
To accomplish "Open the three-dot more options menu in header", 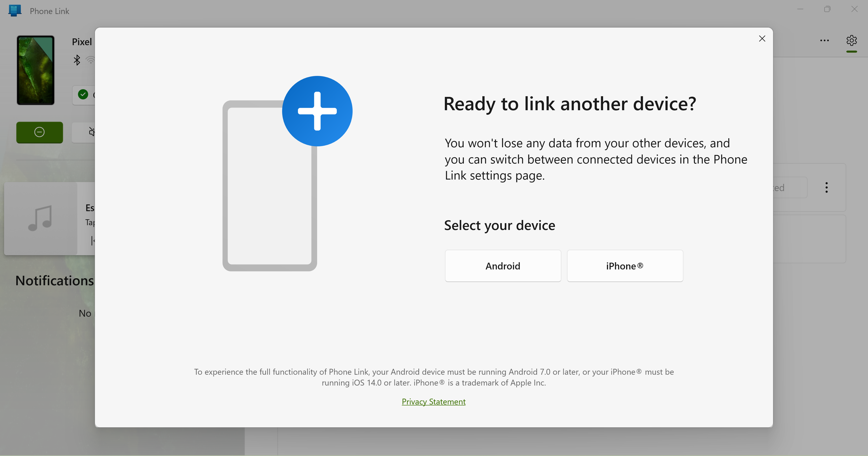I will (x=825, y=40).
